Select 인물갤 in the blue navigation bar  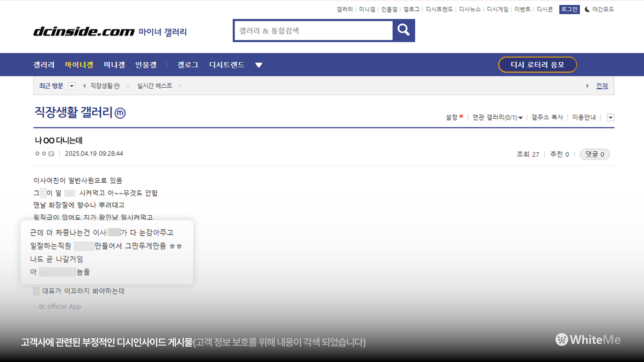coord(146,65)
